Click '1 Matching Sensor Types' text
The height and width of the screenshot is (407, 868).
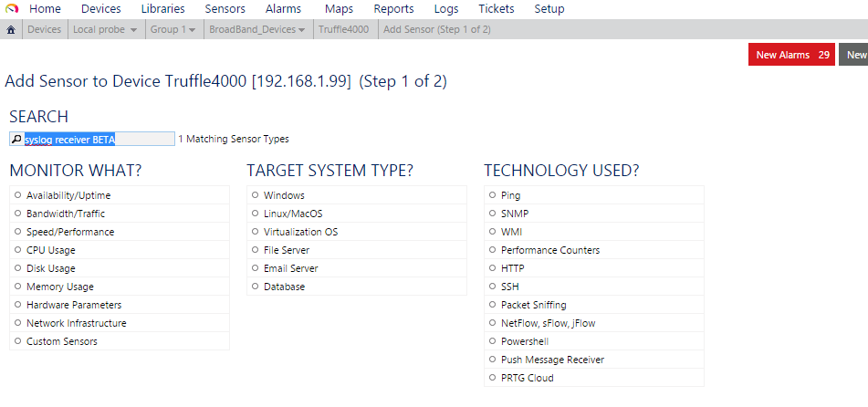[234, 140]
